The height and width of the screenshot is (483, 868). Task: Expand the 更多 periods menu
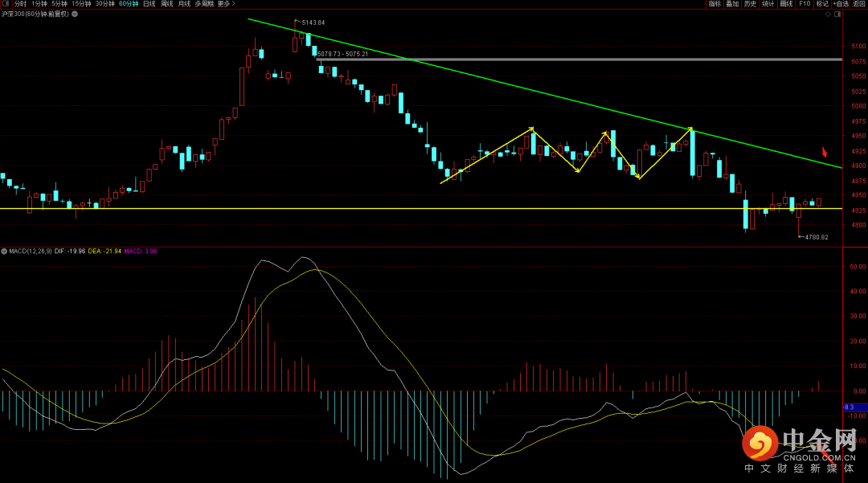click(226, 4)
